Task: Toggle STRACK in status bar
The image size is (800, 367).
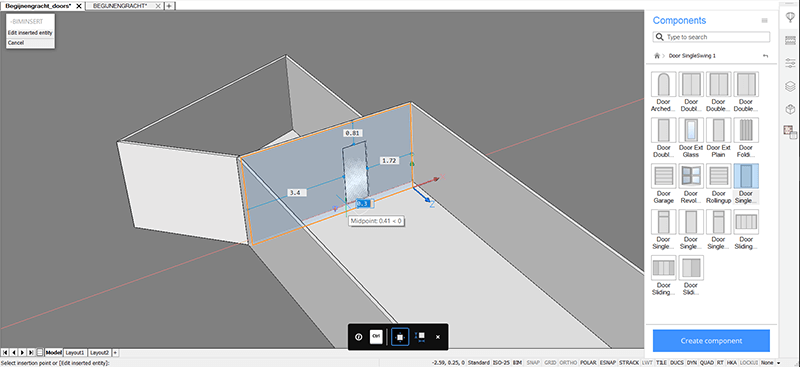Action: tap(629, 362)
